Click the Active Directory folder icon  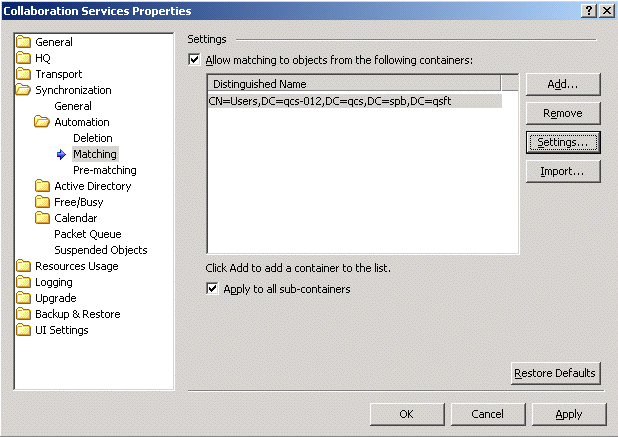pyautogui.click(x=42, y=186)
